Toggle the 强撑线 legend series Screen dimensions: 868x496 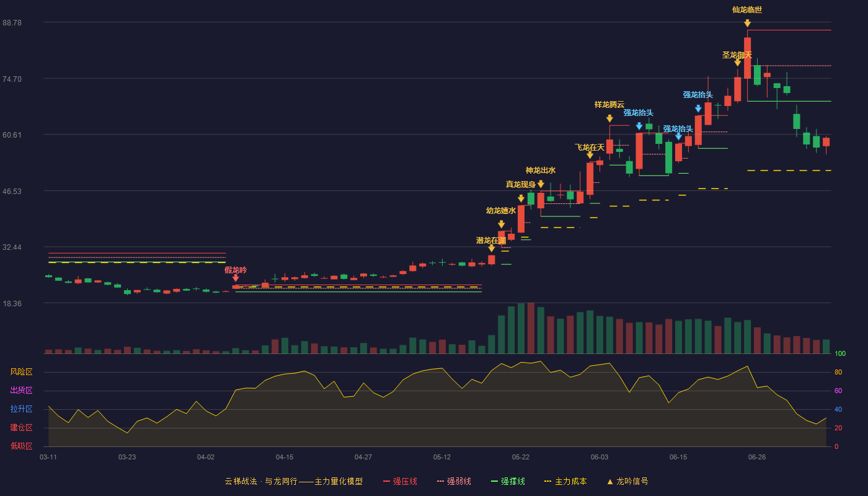click(508, 481)
